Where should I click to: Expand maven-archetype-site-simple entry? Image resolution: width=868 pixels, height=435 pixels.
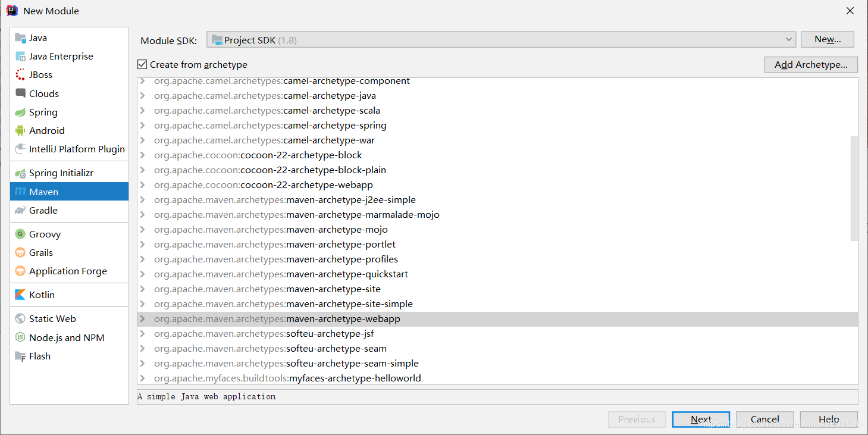(x=143, y=304)
